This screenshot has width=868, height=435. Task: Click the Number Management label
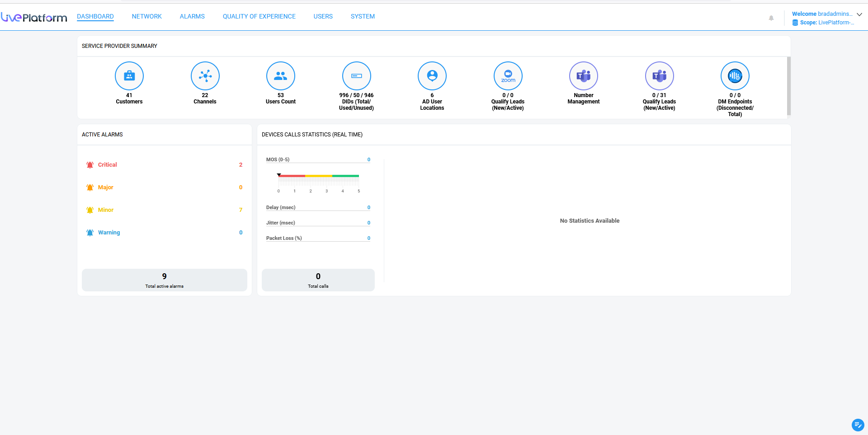pos(584,98)
